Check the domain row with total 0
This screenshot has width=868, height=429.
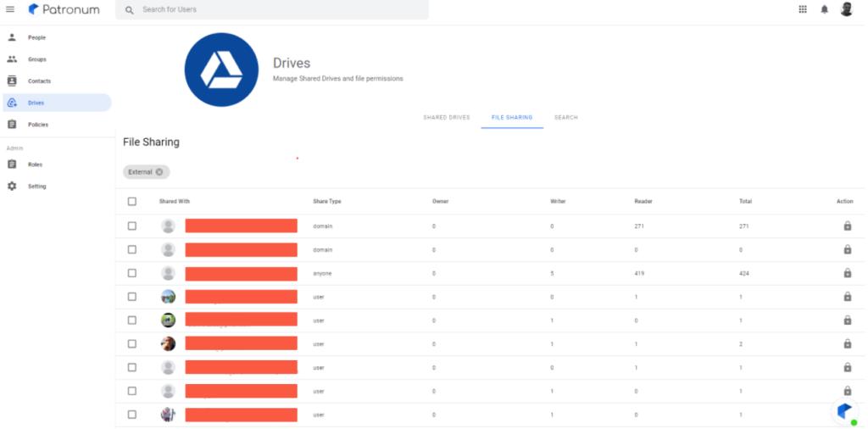pyautogui.click(x=131, y=249)
